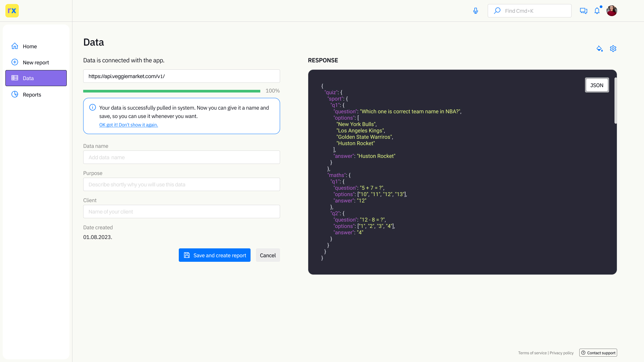The image size is (644, 362).
Task: Open the user avatar profile
Action: click(612, 11)
